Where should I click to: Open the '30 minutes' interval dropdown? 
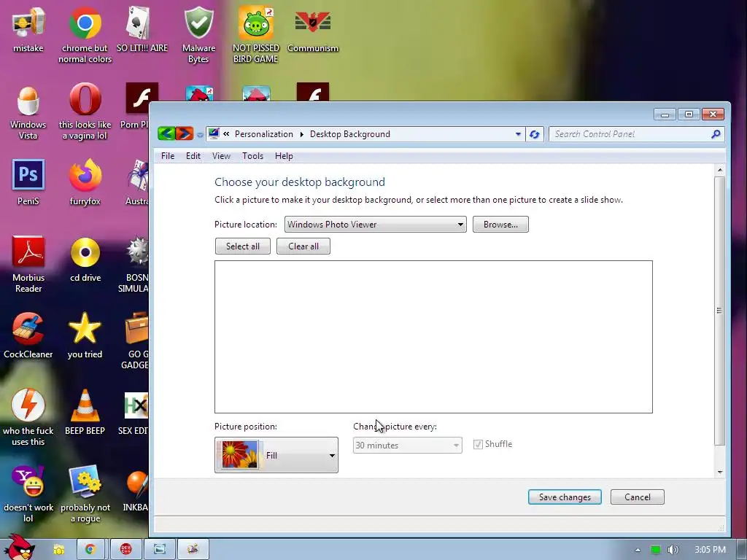407,446
